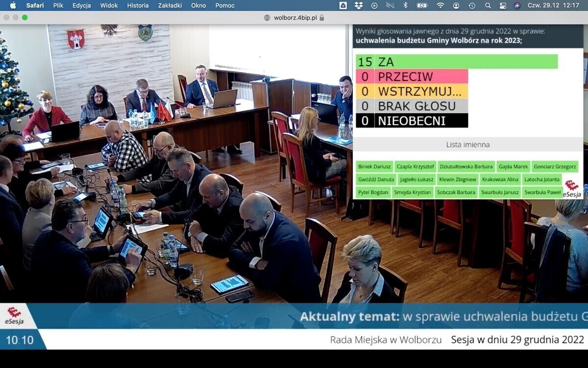588x368 pixels.
Task: Click the Time Machine clock icon
Action: (471, 5)
